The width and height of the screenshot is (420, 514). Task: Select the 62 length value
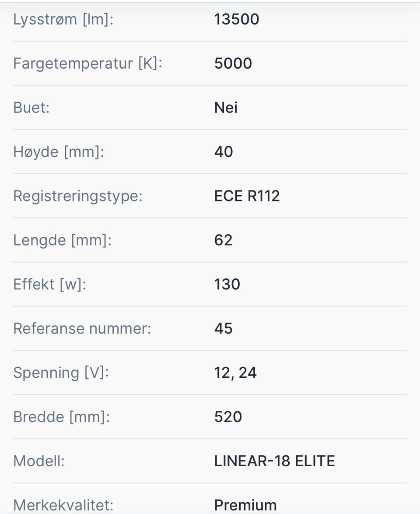223,240
